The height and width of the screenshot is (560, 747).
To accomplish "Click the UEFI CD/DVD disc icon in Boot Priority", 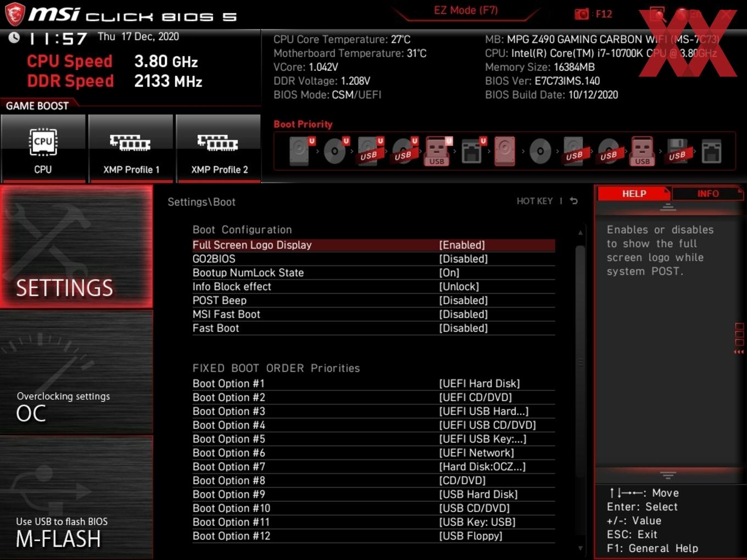I will tap(336, 151).
